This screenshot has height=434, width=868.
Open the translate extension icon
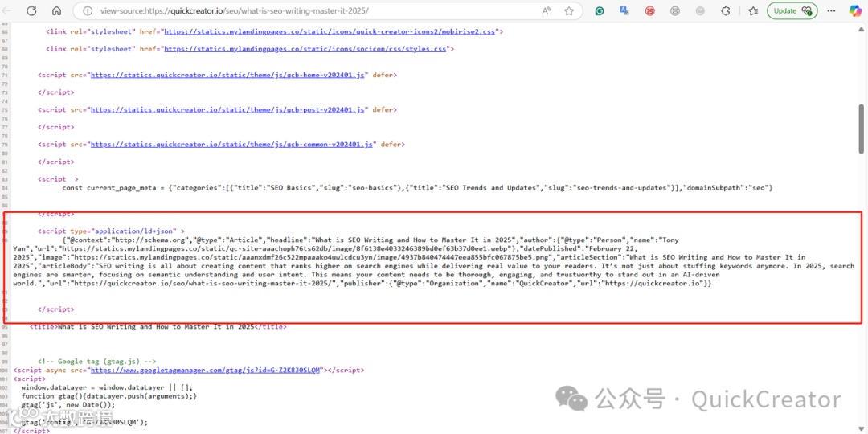(x=625, y=11)
